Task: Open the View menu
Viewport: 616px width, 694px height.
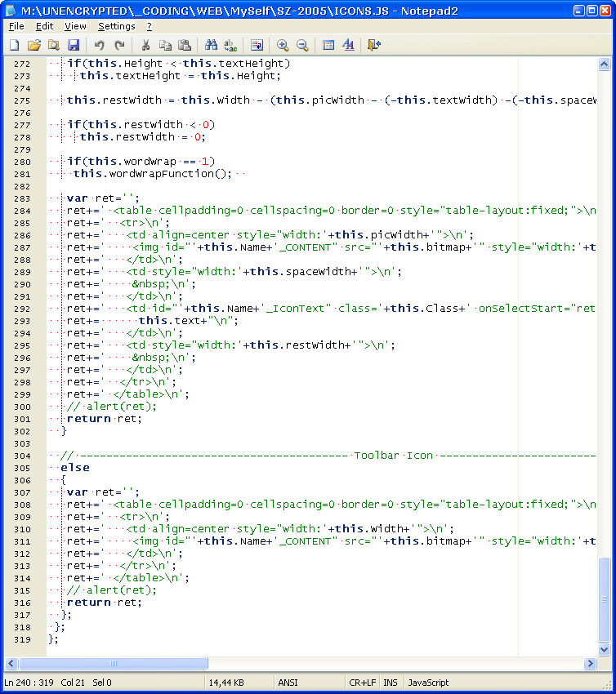Action: click(75, 26)
